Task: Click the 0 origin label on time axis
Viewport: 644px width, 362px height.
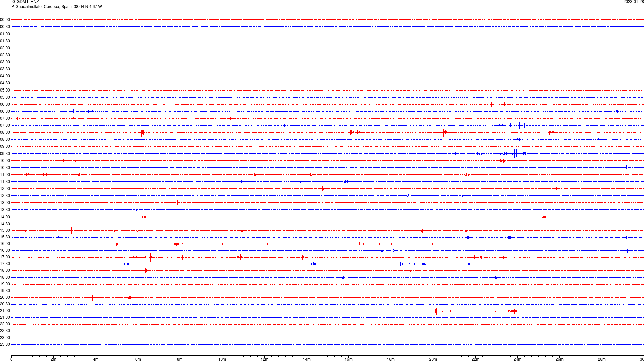Action: tap(11, 359)
